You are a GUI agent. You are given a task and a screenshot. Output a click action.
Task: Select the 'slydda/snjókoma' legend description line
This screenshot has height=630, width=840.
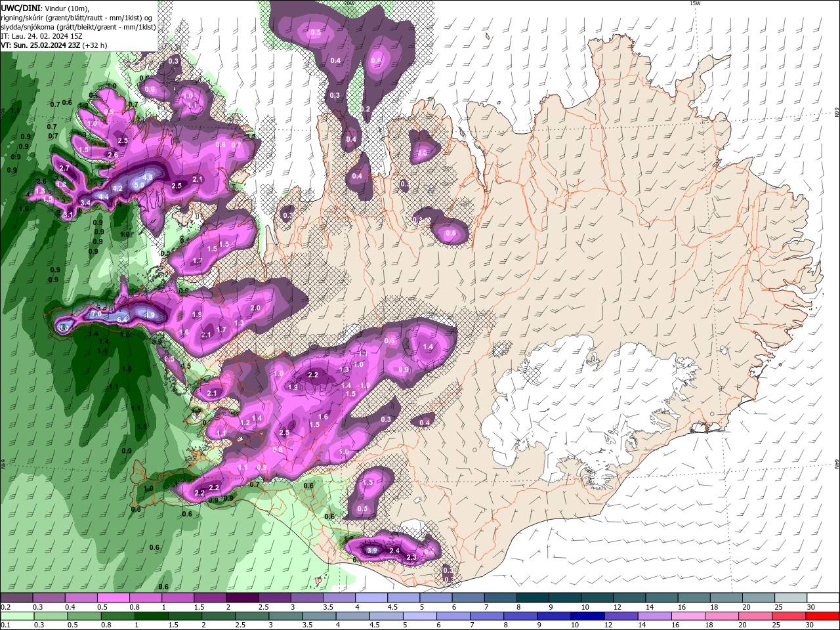(x=78, y=27)
